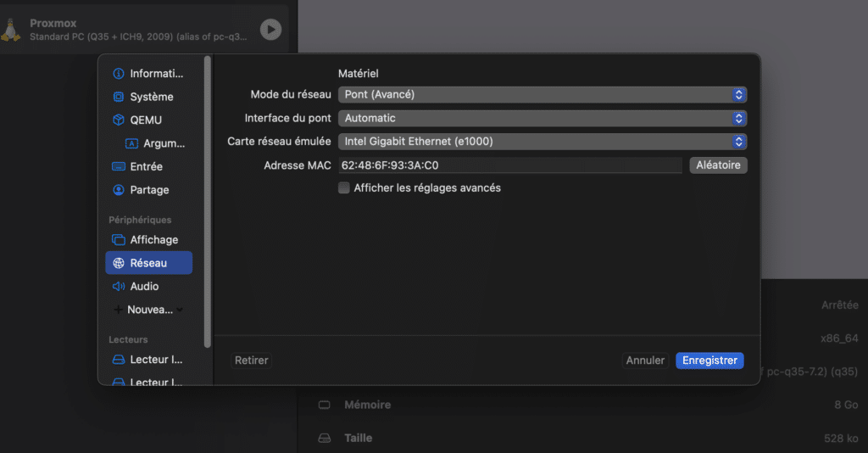Screen dimensions: 868x453
Task: Click the 8 Go memory value
Action: click(x=846, y=405)
